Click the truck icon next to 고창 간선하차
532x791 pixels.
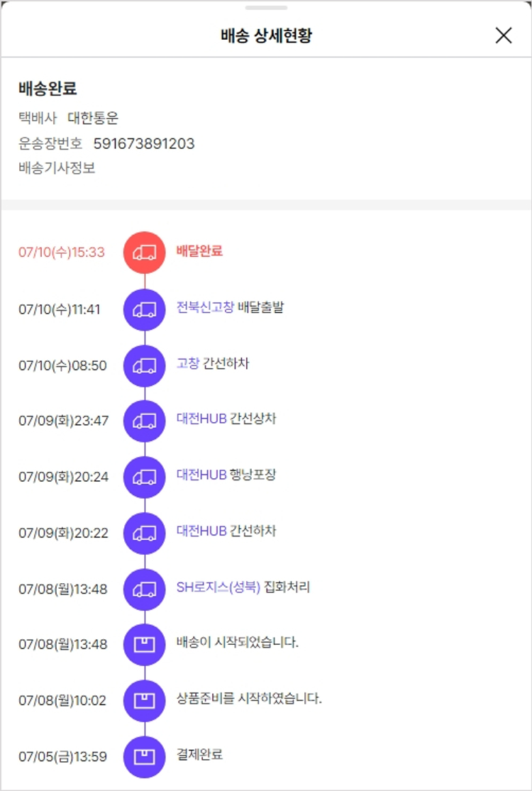point(145,365)
